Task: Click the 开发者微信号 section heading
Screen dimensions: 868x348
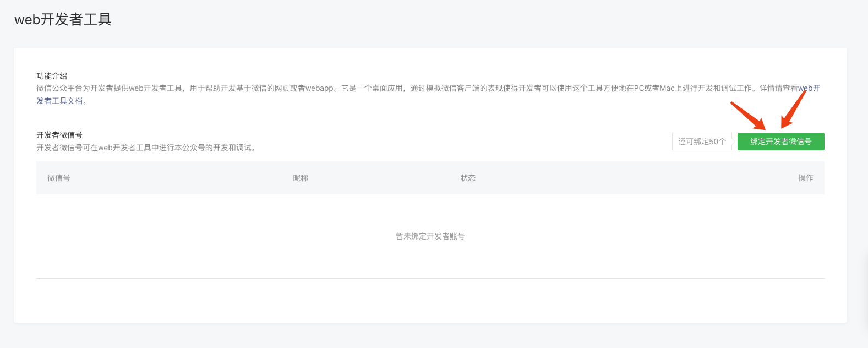Action: [x=59, y=135]
